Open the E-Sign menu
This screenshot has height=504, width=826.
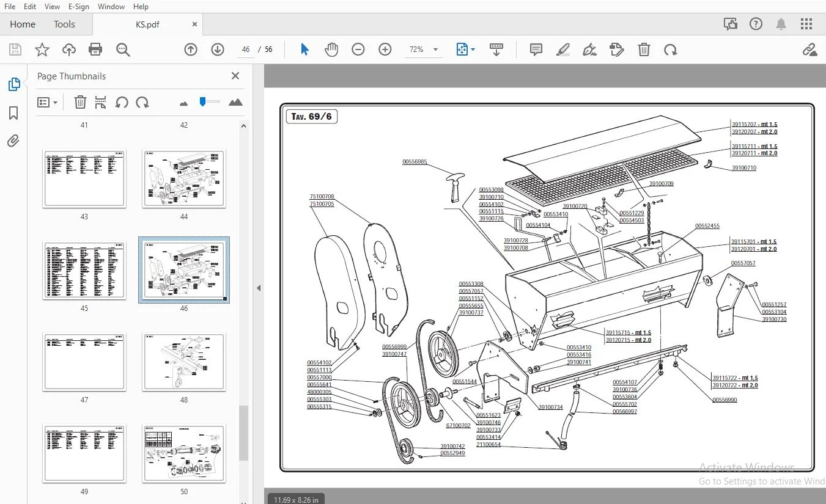[x=78, y=7]
